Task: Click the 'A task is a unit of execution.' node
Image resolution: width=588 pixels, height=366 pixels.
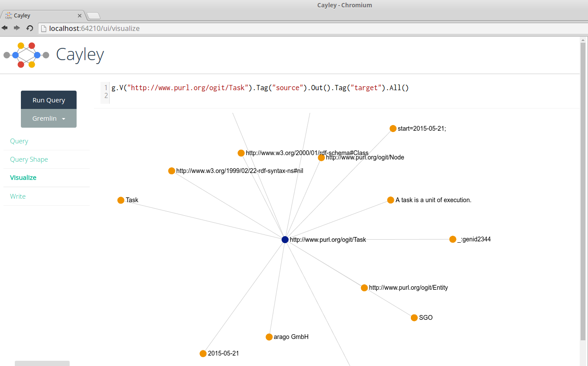Action: click(x=390, y=200)
